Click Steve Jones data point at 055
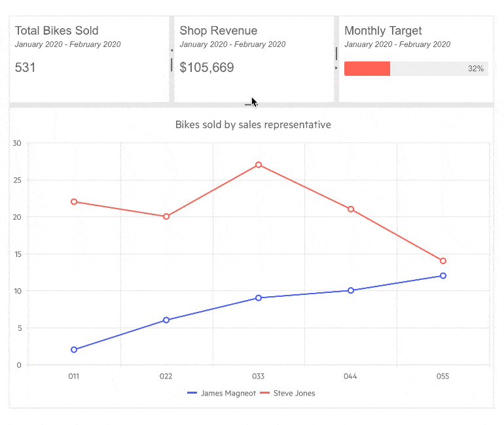The width and height of the screenshot is (504, 425). point(443,261)
